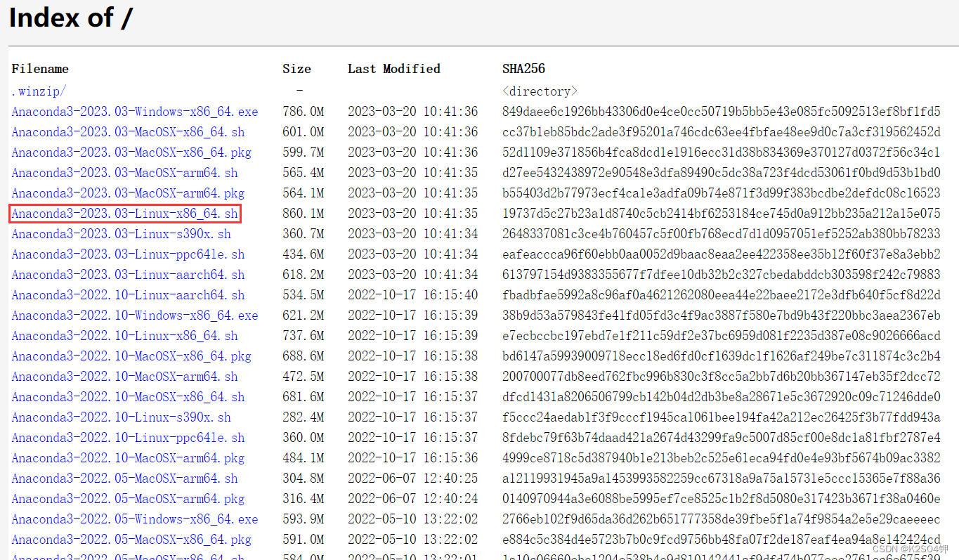This screenshot has width=959, height=560.
Task: Click the 472.5M size value
Action: click(303, 377)
